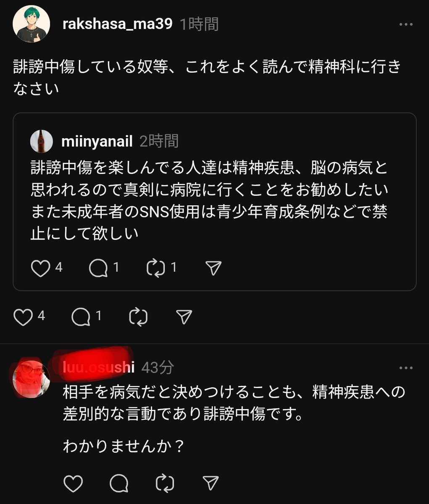Open replies on rakshasa_ma39 post
This screenshot has height=504, width=429.
click(x=81, y=317)
